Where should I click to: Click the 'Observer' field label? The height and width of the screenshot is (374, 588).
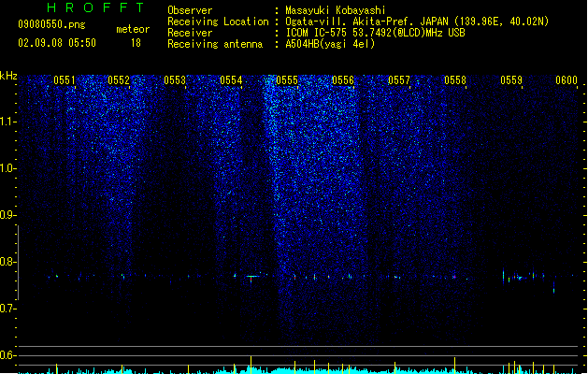(190, 10)
